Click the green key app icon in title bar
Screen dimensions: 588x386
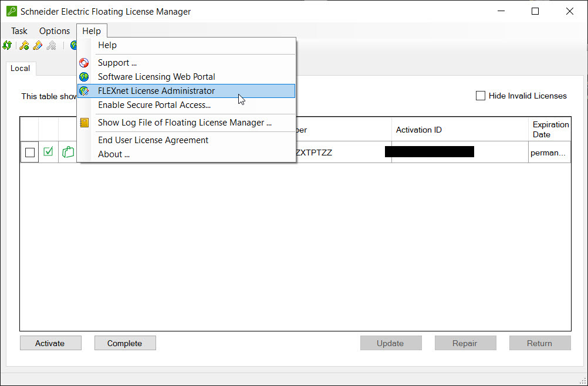tap(12, 12)
